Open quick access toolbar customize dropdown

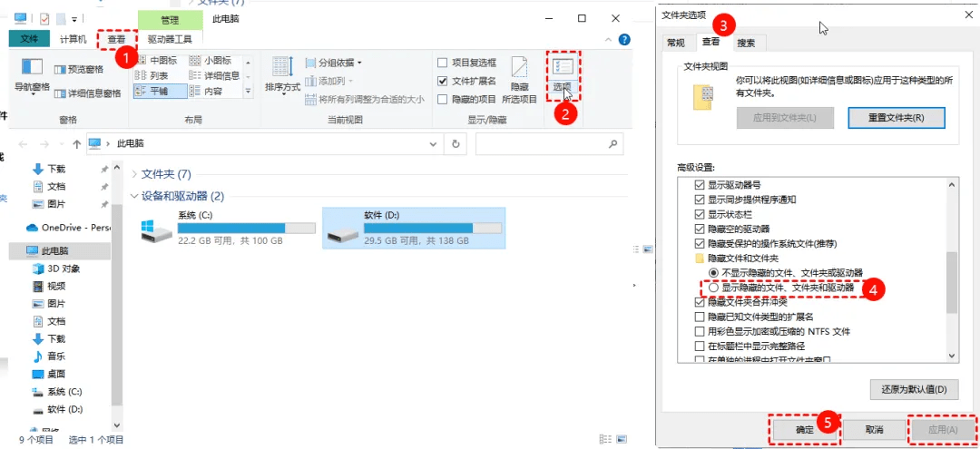(75, 19)
